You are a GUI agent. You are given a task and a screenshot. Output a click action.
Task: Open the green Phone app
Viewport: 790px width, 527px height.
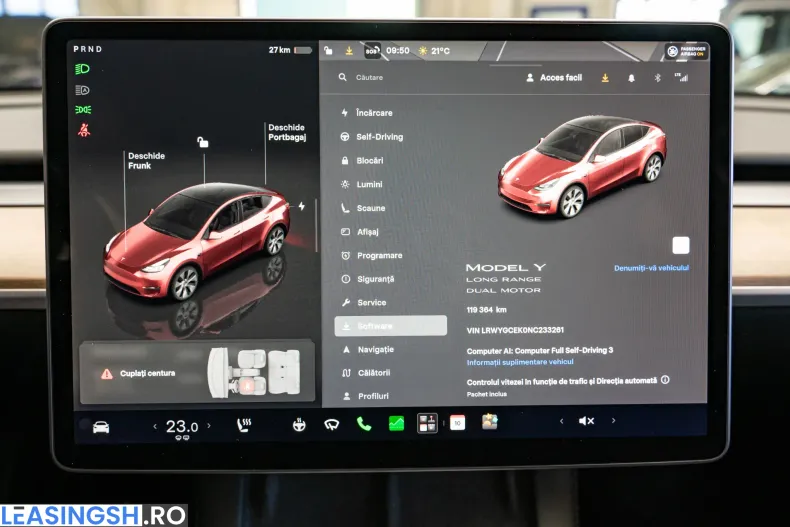[364, 424]
